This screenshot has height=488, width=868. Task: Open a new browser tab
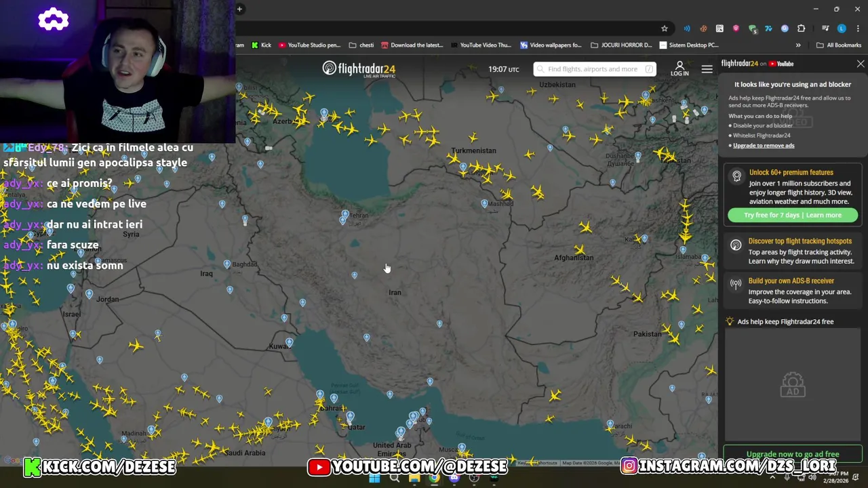pyautogui.click(x=239, y=9)
